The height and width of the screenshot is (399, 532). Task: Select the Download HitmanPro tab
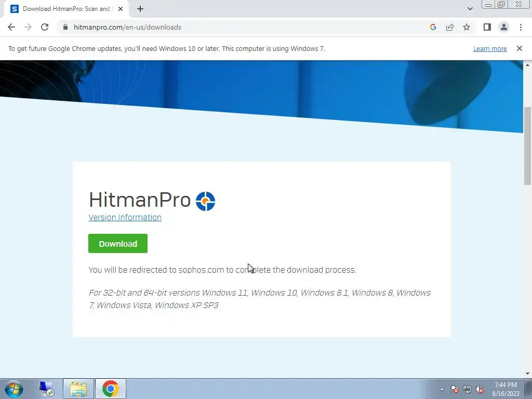tap(66, 9)
